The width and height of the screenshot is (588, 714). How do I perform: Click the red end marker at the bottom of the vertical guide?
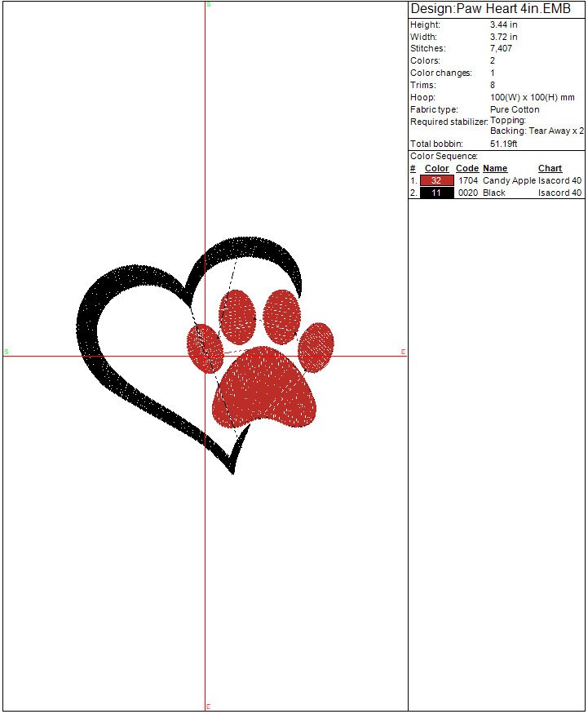208,706
